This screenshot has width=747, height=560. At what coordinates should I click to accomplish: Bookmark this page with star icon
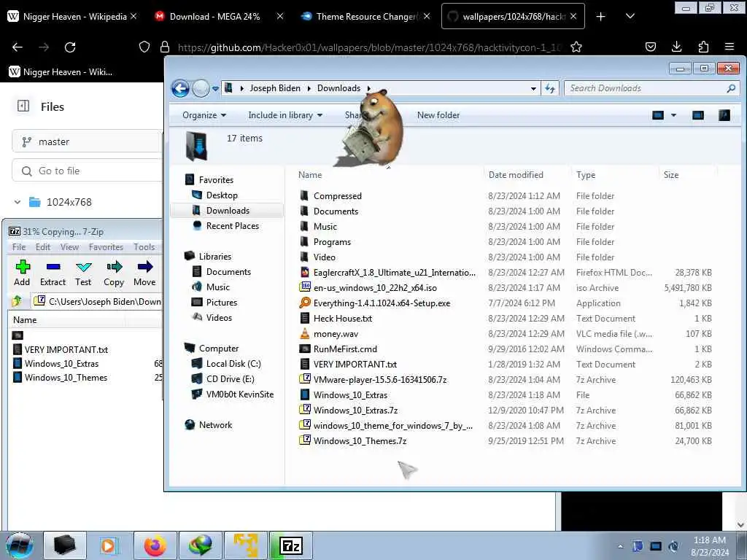[x=576, y=47]
